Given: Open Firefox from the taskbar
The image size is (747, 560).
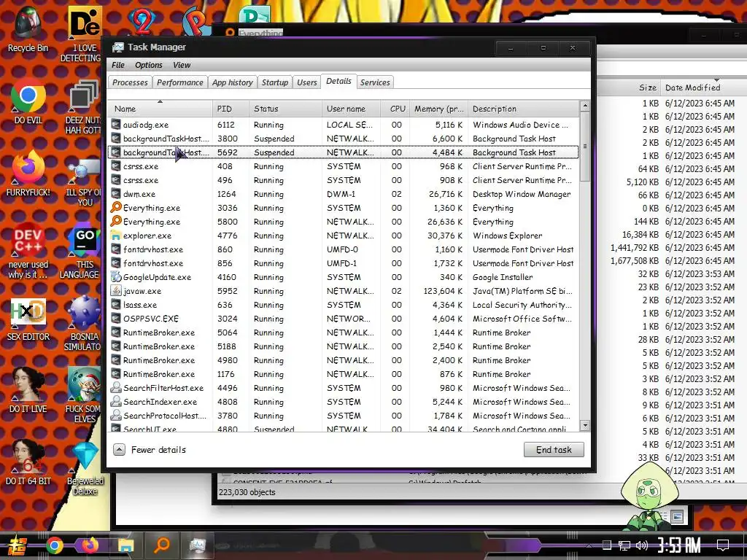Looking at the screenshot, I should click(90, 545).
